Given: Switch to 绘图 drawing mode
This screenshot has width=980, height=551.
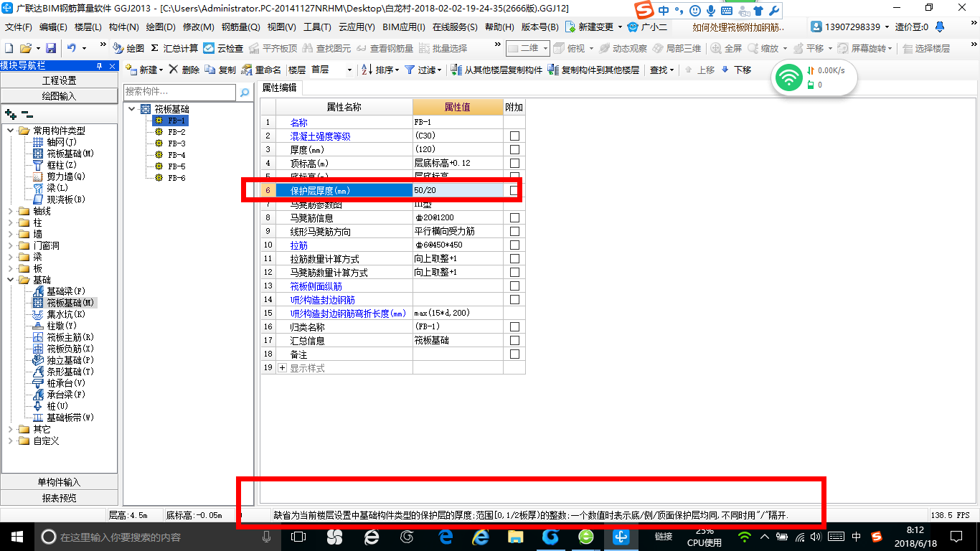Looking at the screenshot, I should [x=128, y=48].
